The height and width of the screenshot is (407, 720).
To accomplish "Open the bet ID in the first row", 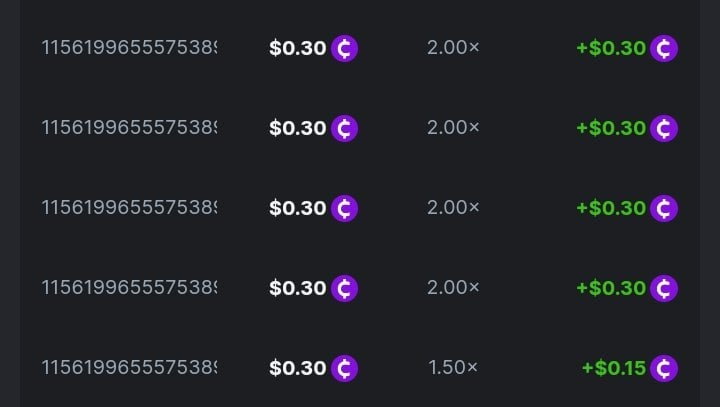I will [128, 48].
